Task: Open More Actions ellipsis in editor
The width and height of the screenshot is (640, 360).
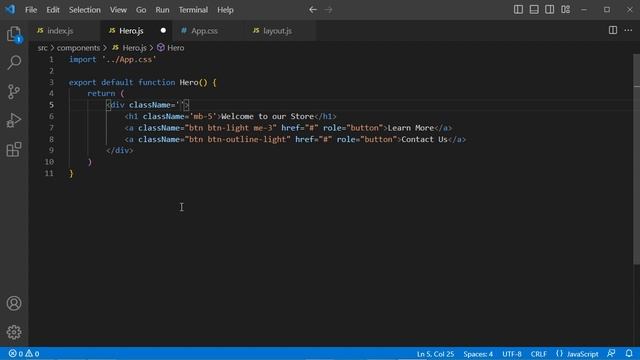Action: coord(628,30)
